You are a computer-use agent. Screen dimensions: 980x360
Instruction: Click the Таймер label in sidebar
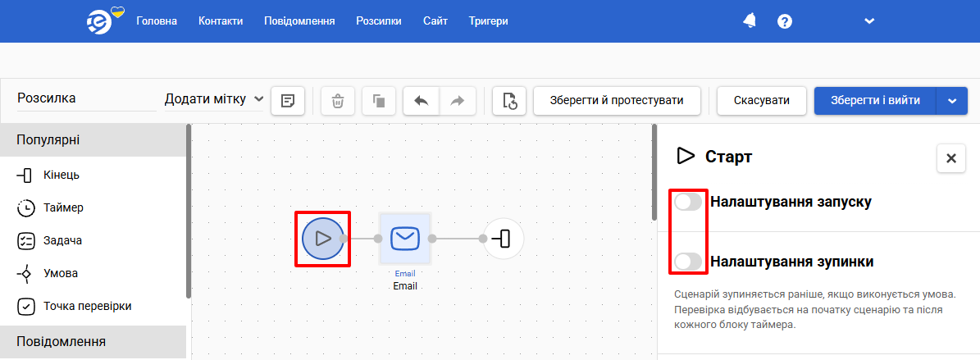[64, 207]
